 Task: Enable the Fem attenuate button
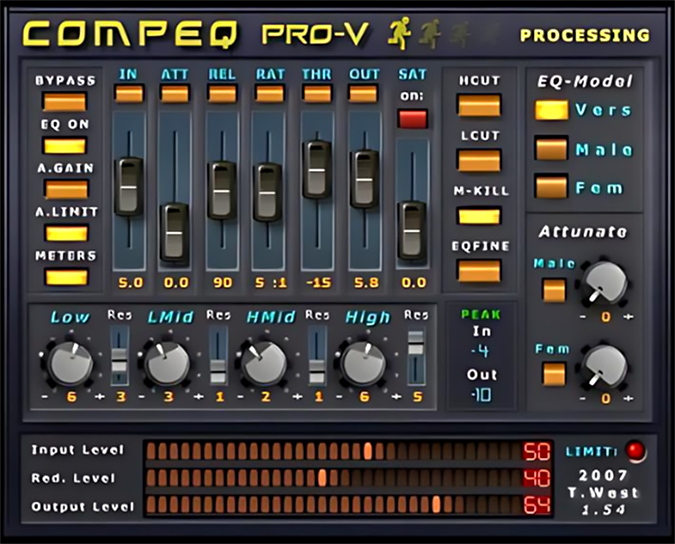tap(554, 374)
